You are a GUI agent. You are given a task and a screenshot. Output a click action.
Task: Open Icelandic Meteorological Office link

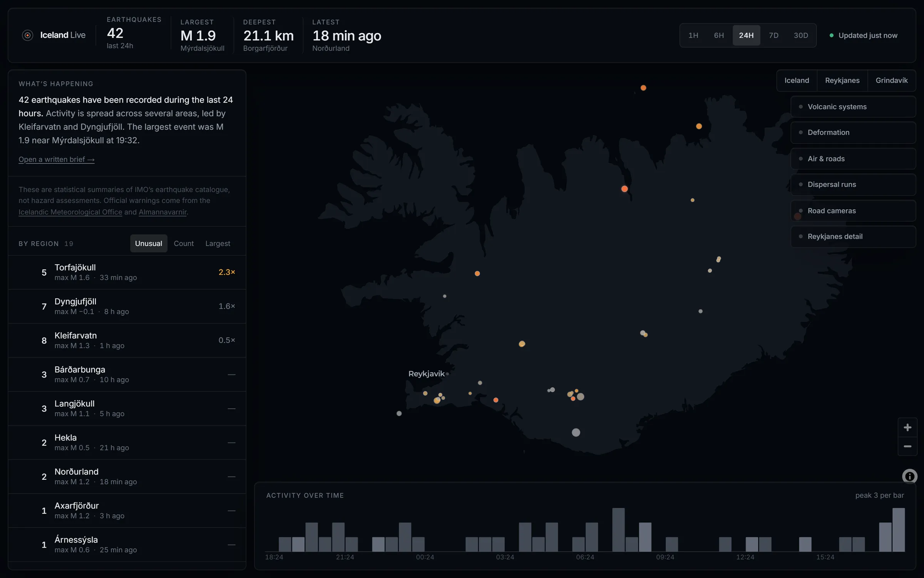[x=70, y=212]
